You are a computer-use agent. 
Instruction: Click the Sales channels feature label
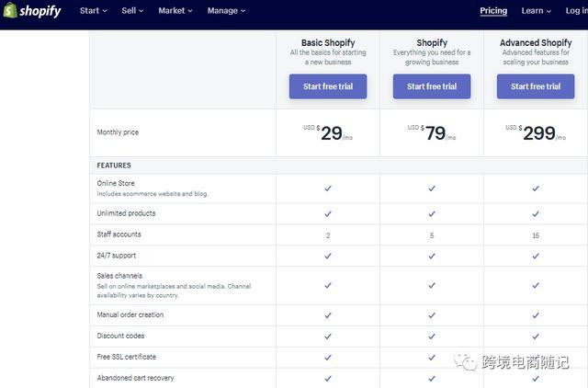click(119, 276)
